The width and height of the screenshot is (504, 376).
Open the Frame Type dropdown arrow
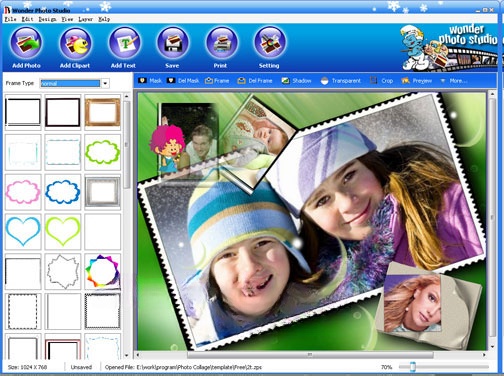[x=105, y=83]
